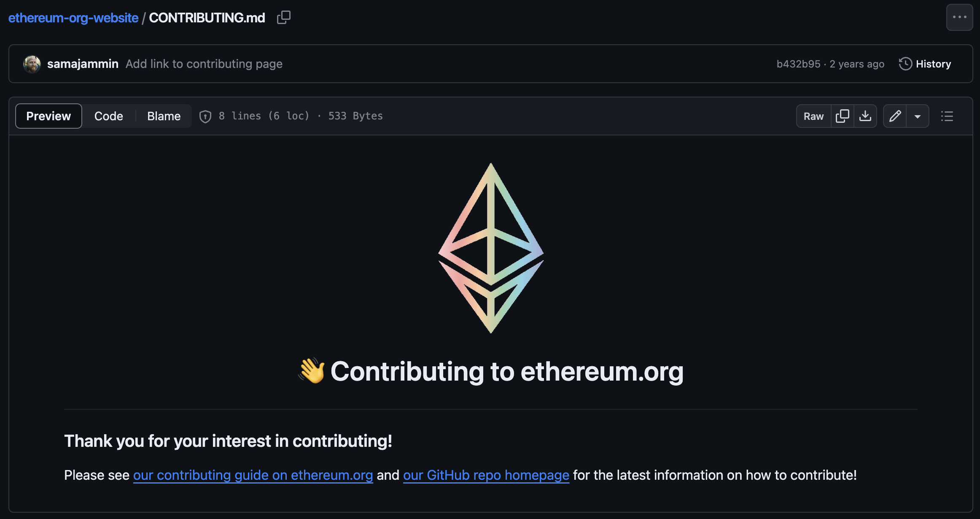Open commit b432b95 details
980x519 pixels.
pos(799,64)
